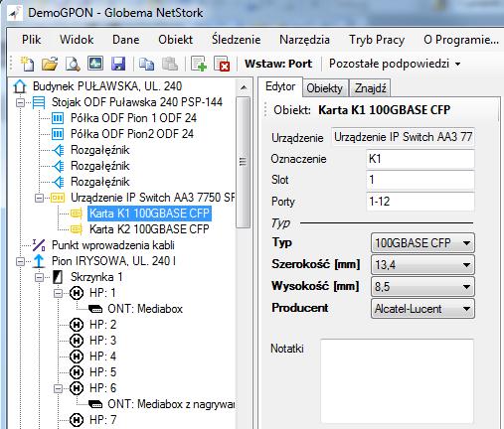Screen dimensions: 504x429
Task: Open the Dane menu
Action: pyautogui.click(x=126, y=40)
